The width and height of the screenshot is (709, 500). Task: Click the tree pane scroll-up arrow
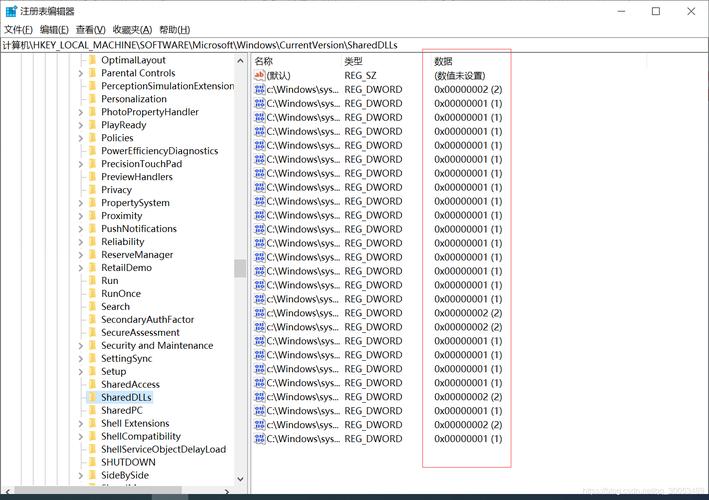click(x=240, y=61)
